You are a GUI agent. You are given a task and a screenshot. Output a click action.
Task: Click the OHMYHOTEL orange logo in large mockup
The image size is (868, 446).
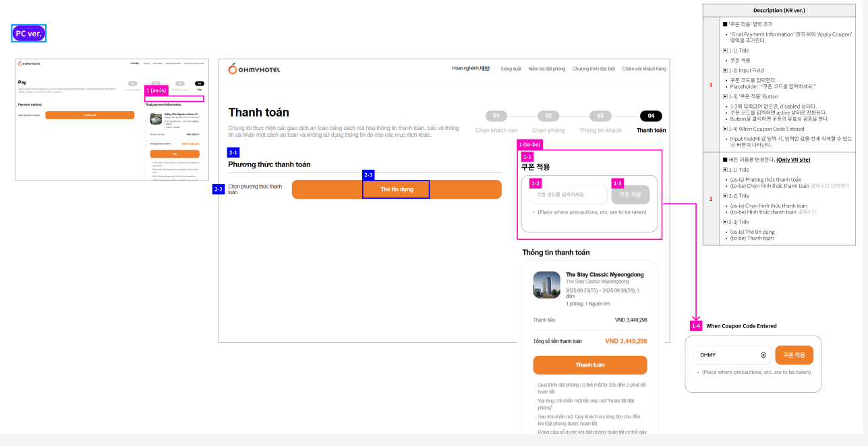point(254,69)
